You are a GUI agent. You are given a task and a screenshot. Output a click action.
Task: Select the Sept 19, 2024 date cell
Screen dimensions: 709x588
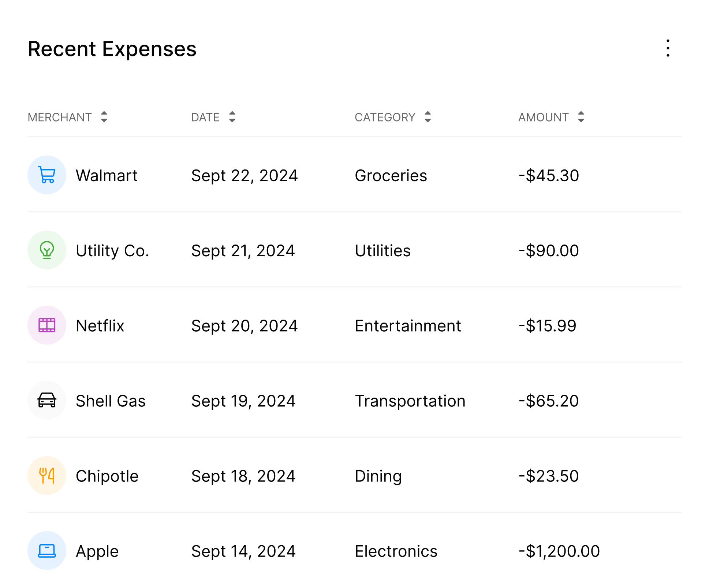[243, 401]
